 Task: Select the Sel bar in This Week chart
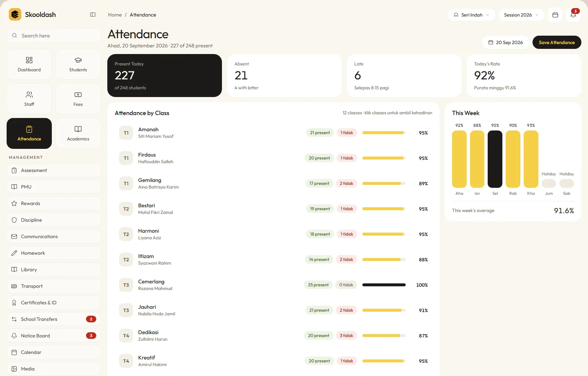pos(495,159)
